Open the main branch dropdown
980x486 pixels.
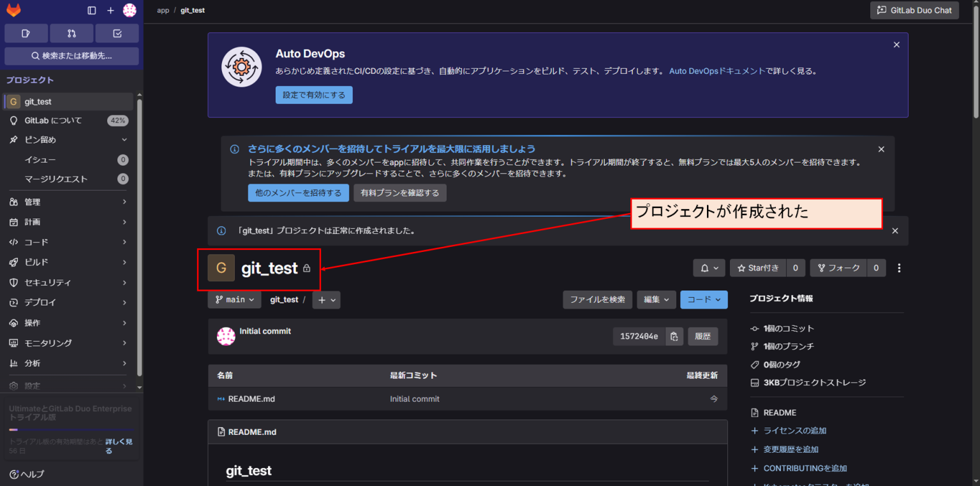point(234,299)
